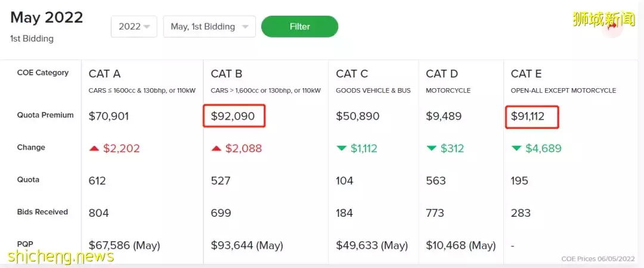Click the highlighted $92,090 CAT B premium
The image size is (644, 268).
(234, 116)
